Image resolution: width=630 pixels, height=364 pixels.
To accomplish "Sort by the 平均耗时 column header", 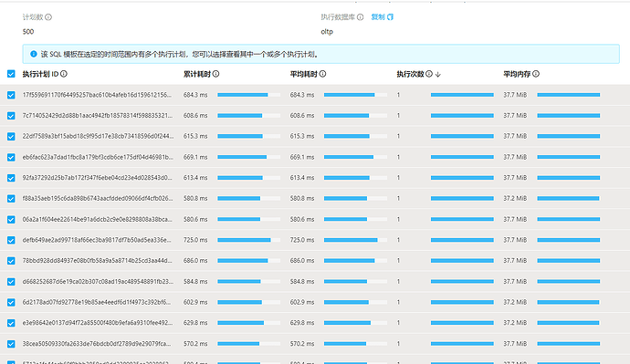I will tap(304, 74).
